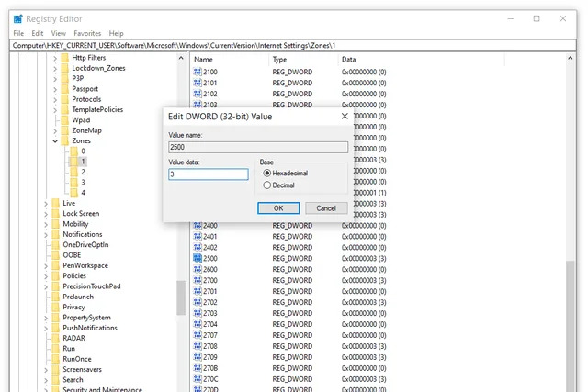This screenshot has width=588, height=392.
Task: Confirm the DWORD edit with OK
Action: click(x=279, y=208)
